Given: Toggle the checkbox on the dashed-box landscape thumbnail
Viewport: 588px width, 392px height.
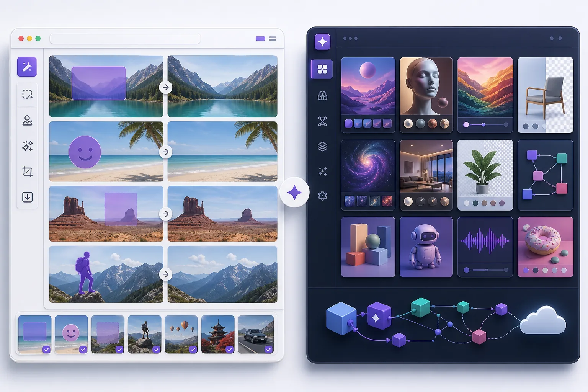Looking at the screenshot, I should click(x=119, y=349).
